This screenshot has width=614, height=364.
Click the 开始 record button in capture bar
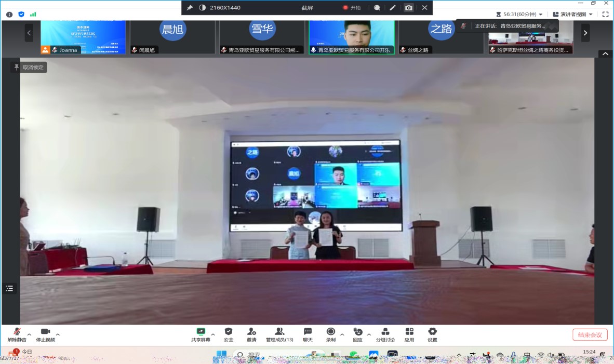point(352,8)
